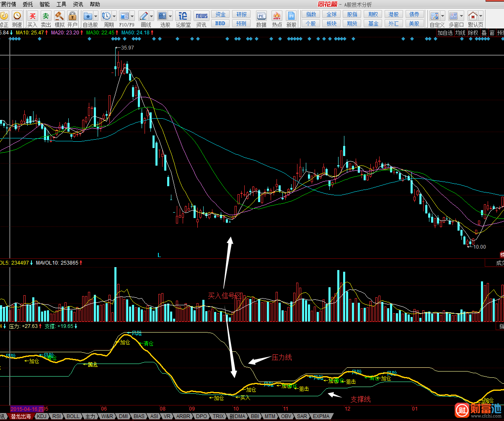Click the 测速 clock icon
The width and height of the screenshot is (504, 421).
coord(17,16)
